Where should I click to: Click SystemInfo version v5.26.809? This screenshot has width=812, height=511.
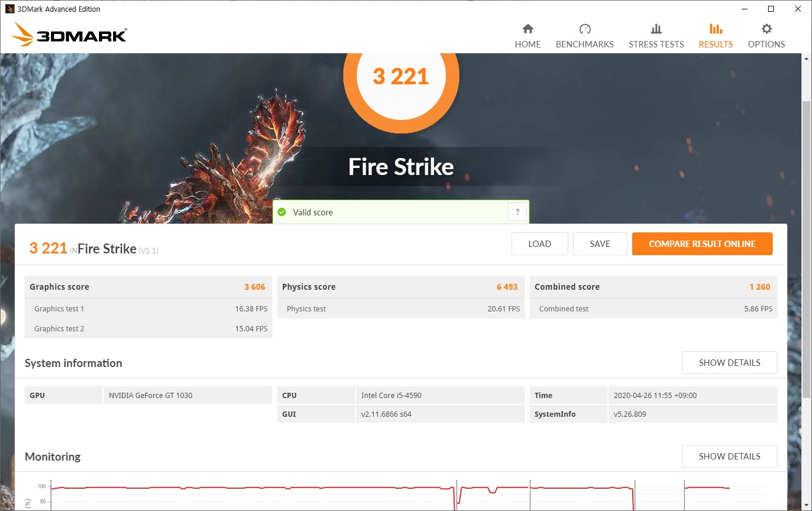(x=630, y=414)
